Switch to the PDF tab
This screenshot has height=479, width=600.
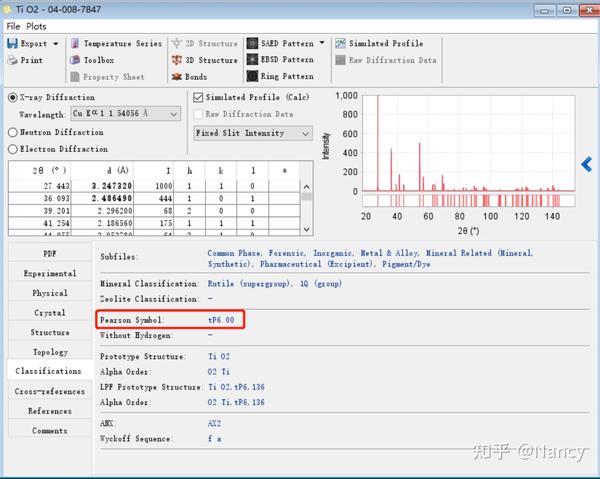[x=50, y=254]
